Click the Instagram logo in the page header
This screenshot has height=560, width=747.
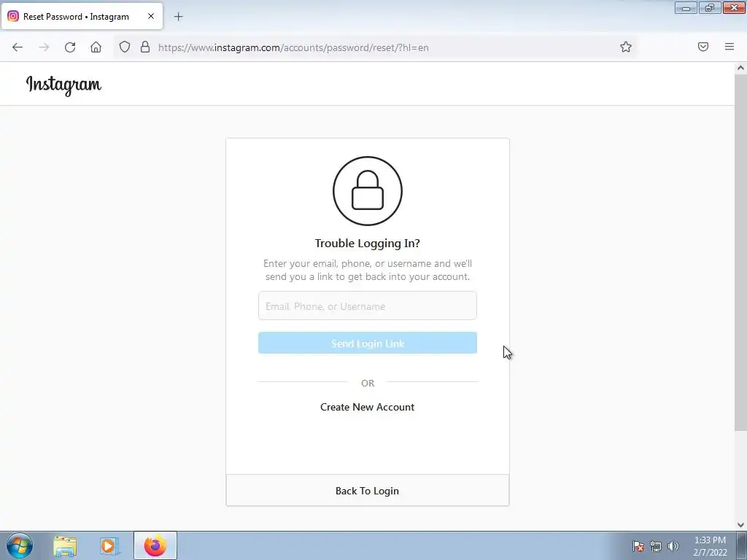tap(63, 85)
